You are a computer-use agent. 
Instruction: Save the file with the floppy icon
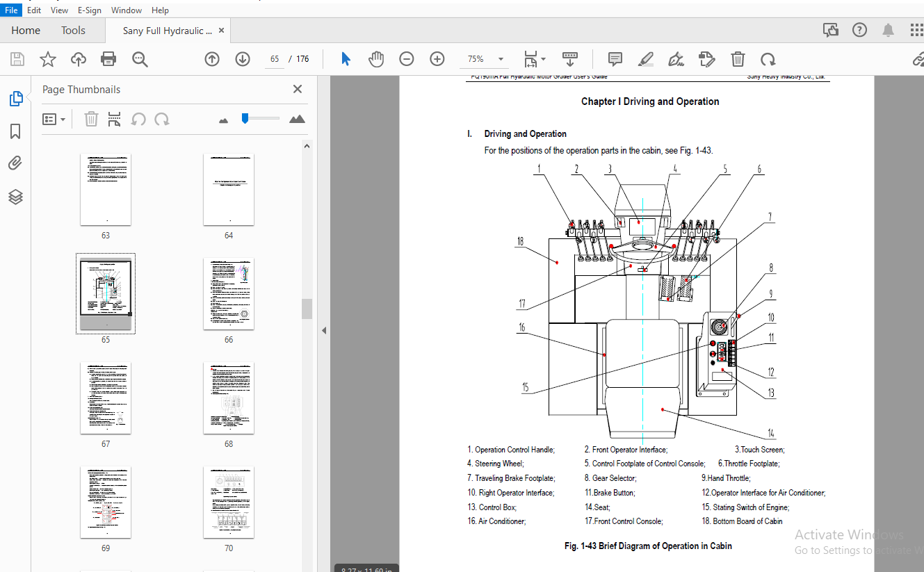(17, 59)
